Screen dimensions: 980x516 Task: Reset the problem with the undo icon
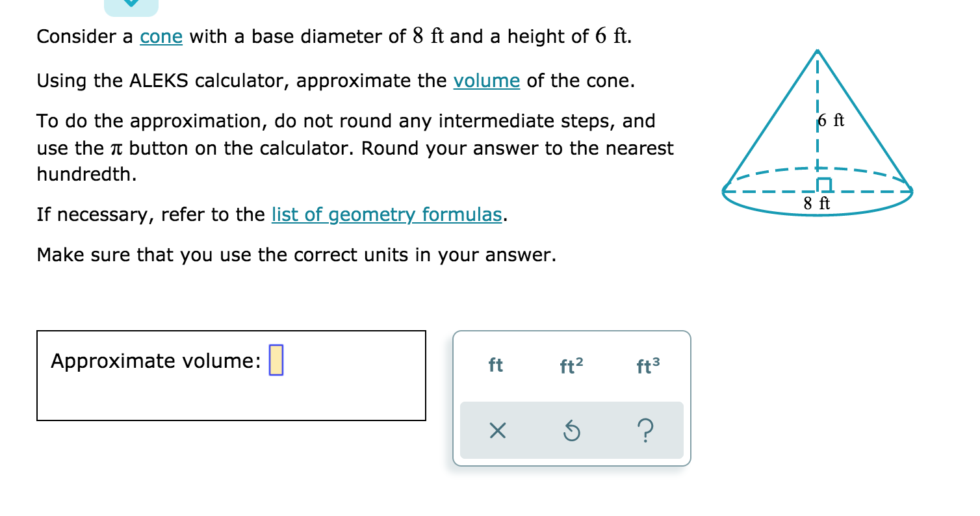pos(571,430)
